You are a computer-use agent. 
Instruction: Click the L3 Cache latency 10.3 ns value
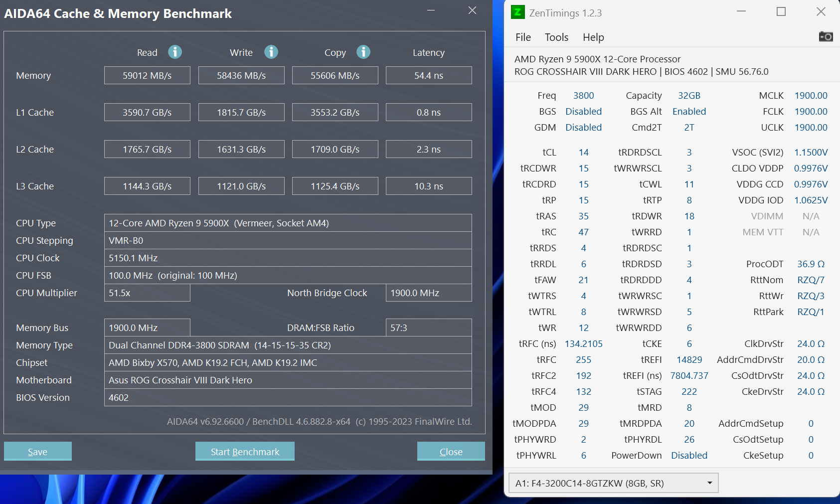(x=429, y=186)
